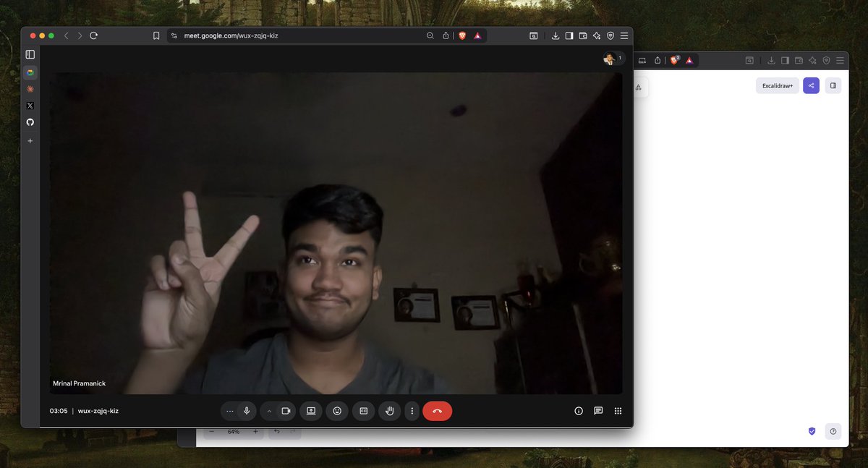Open participant list avatar with count 1

click(613, 59)
